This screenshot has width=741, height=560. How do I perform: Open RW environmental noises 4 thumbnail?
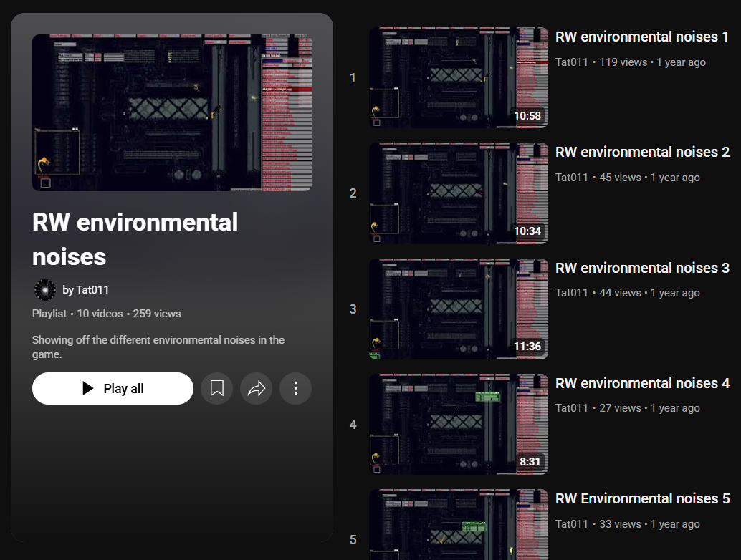point(459,424)
